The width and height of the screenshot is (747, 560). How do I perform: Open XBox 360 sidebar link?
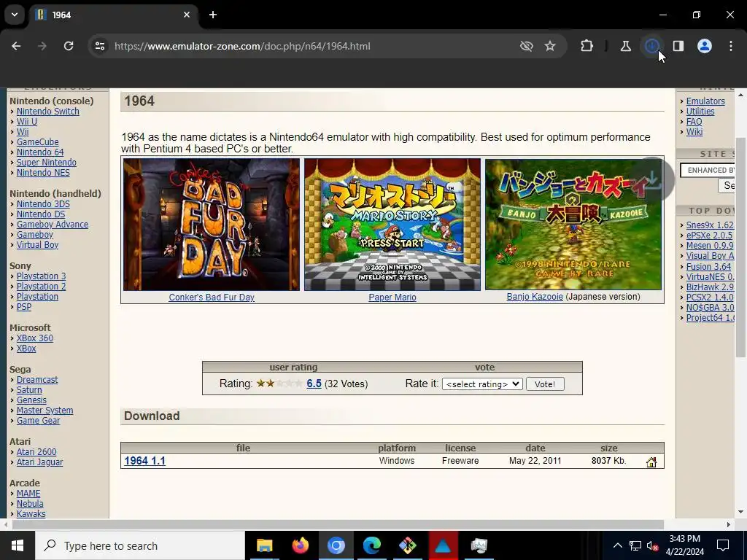click(35, 338)
